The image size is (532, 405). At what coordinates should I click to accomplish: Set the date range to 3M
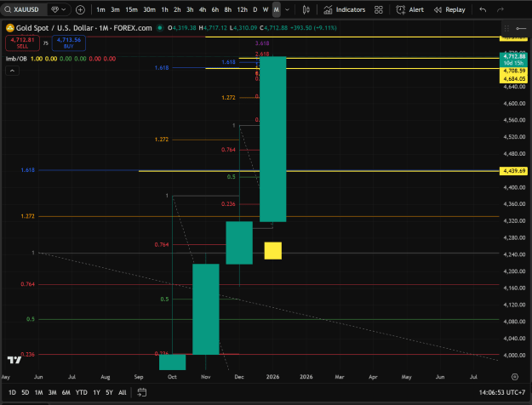(52, 392)
